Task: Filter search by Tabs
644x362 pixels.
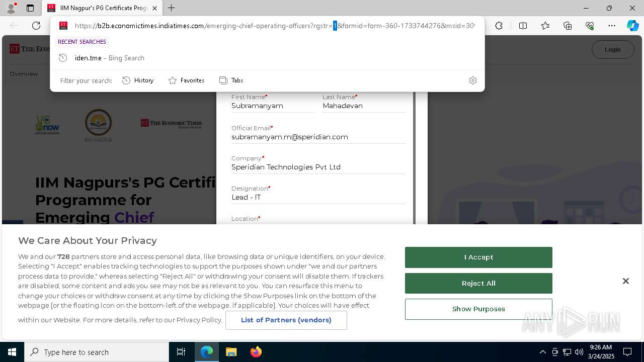Action: point(231,80)
